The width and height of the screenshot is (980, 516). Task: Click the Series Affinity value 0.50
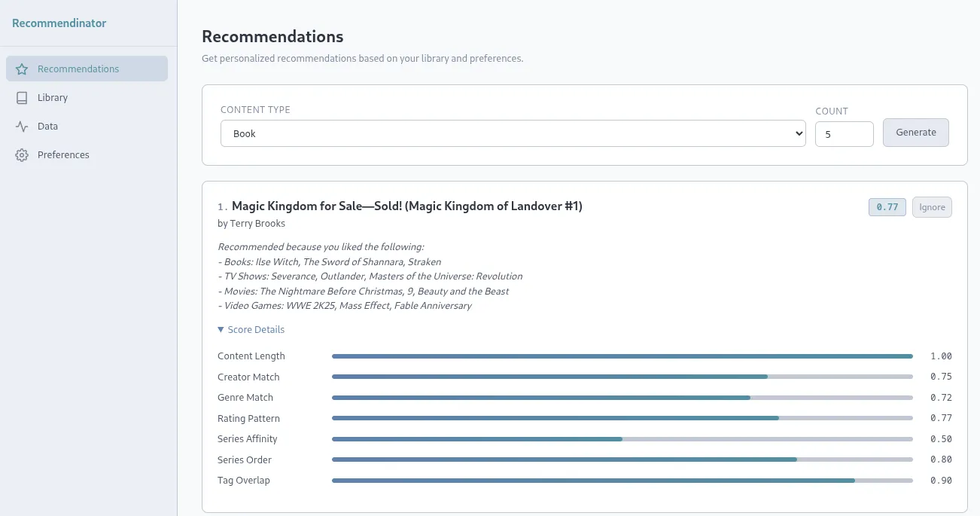pyautogui.click(x=941, y=439)
